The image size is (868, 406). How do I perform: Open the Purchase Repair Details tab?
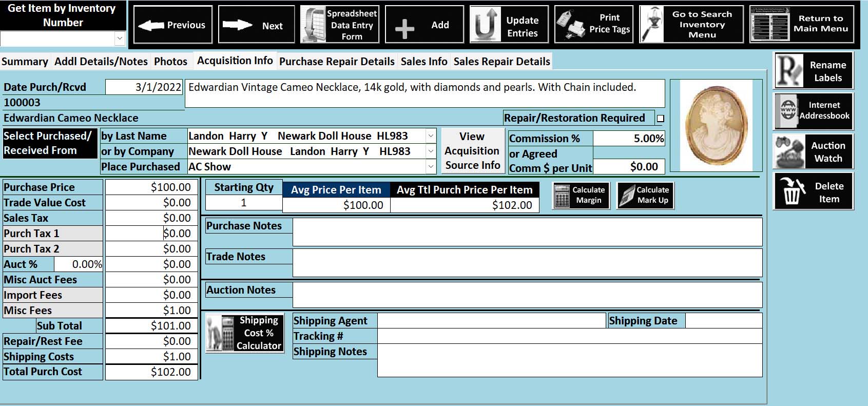click(337, 62)
